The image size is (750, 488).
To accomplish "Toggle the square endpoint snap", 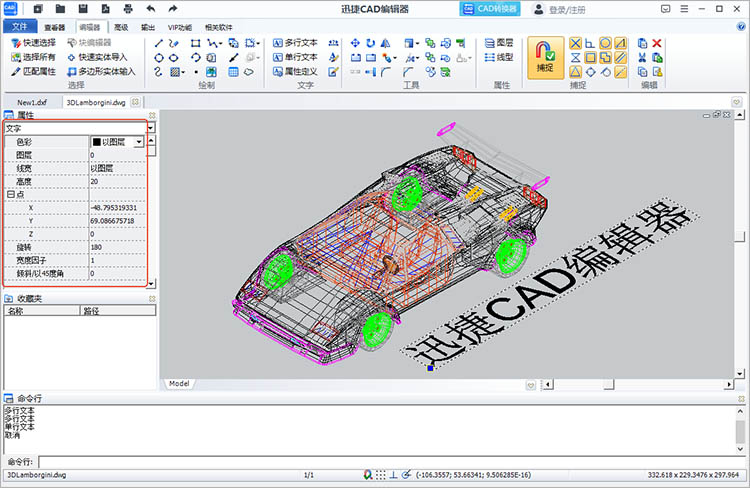I will 591,58.
